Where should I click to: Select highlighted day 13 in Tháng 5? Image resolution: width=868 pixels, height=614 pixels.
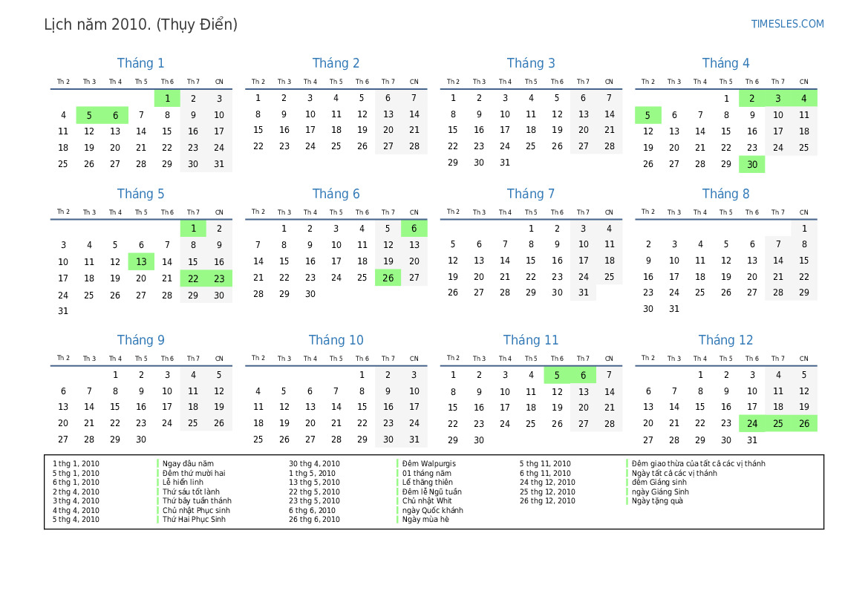(x=141, y=261)
